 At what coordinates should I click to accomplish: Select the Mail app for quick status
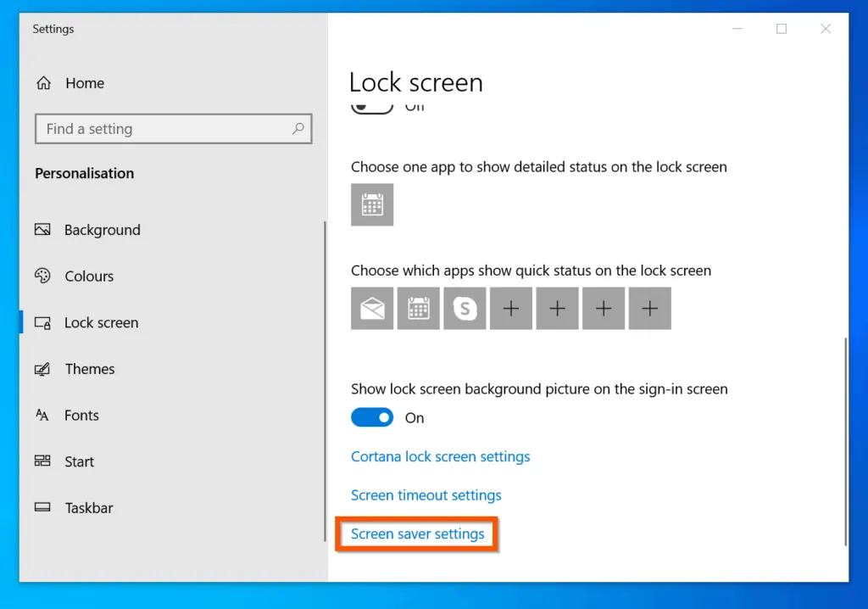pos(372,308)
